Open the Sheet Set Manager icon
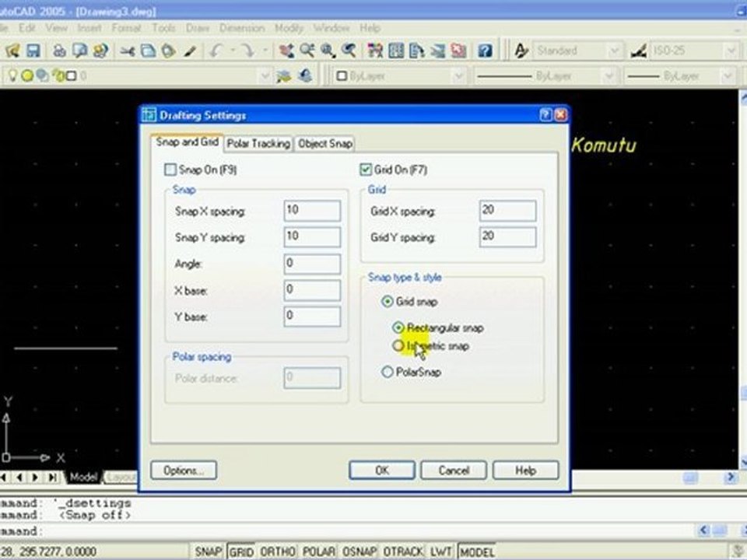This screenshot has height=560, width=747. point(437,50)
